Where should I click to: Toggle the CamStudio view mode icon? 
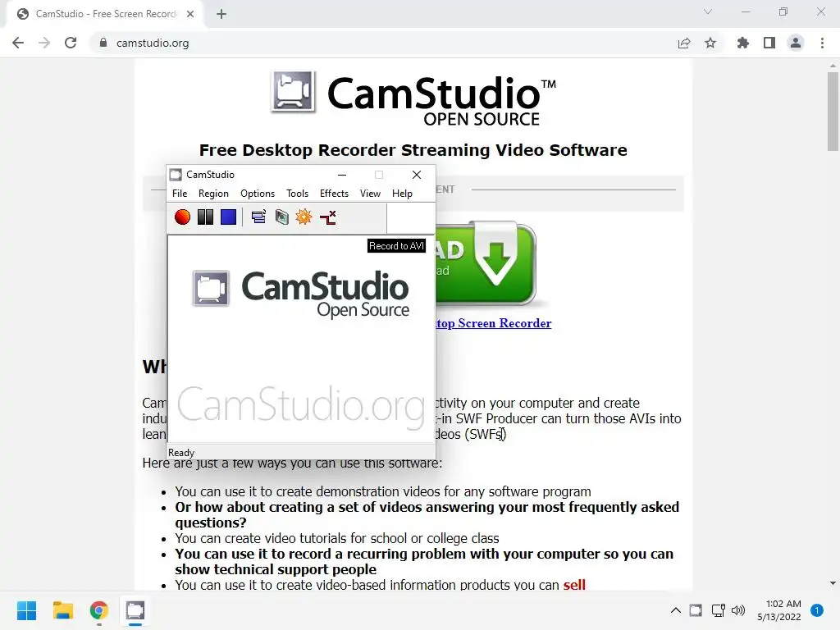pyautogui.click(x=258, y=217)
